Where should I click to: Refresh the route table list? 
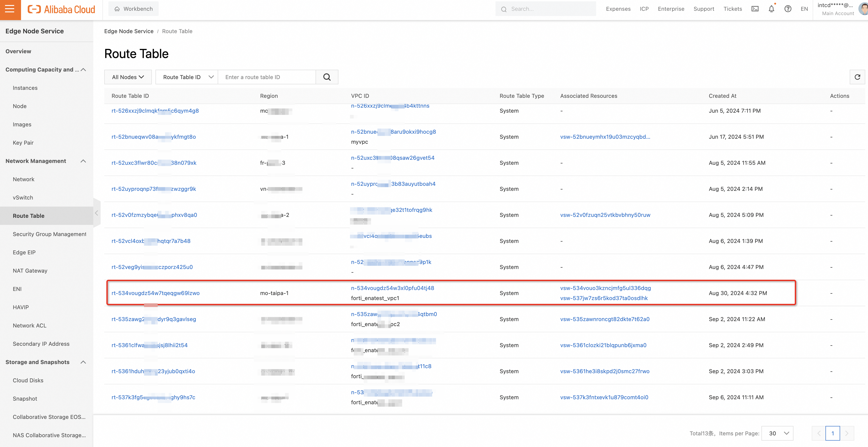coord(857,77)
